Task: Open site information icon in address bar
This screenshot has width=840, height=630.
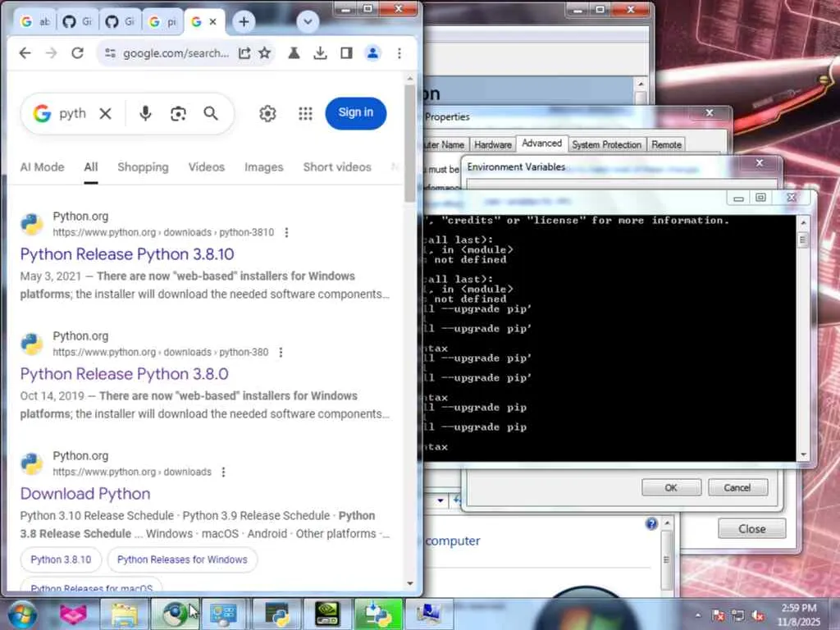Action: point(111,53)
